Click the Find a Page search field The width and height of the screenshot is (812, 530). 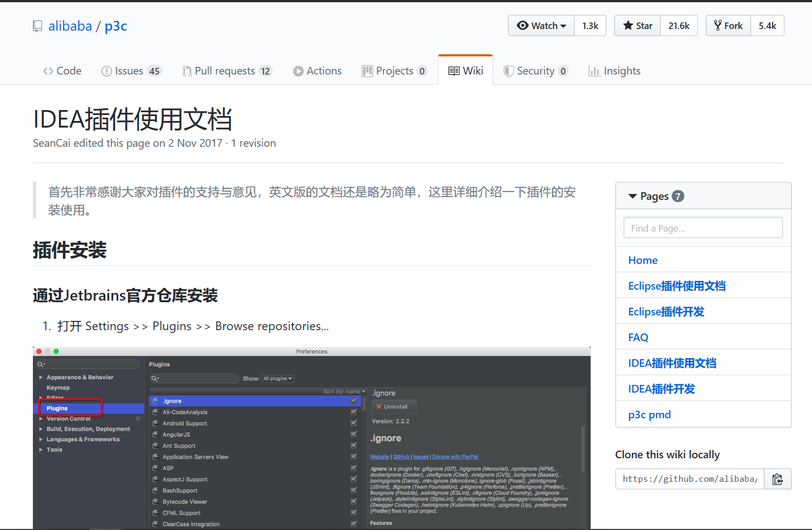(x=703, y=228)
